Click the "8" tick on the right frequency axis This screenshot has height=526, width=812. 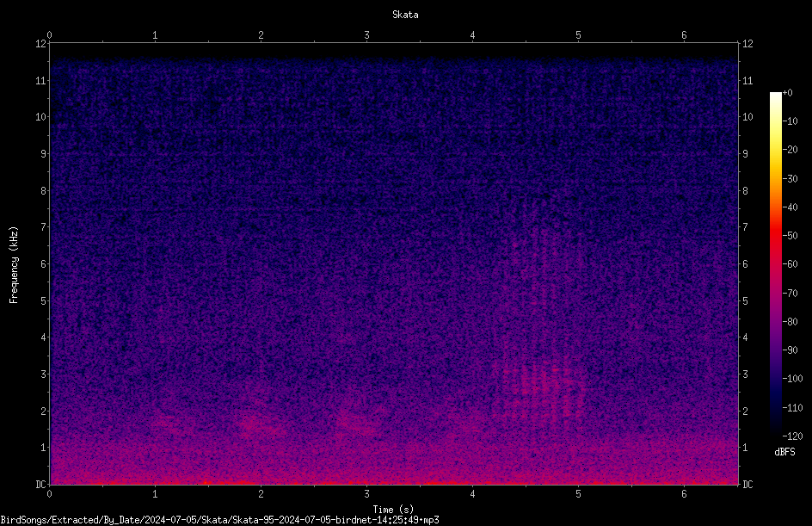[x=745, y=191]
